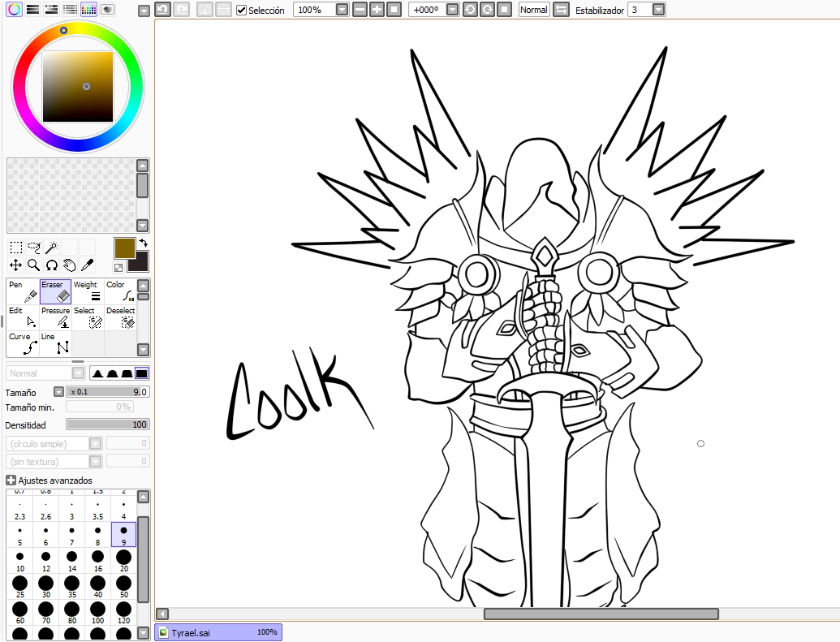
Task: Select the Pen tool
Action: [x=23, y=291]
